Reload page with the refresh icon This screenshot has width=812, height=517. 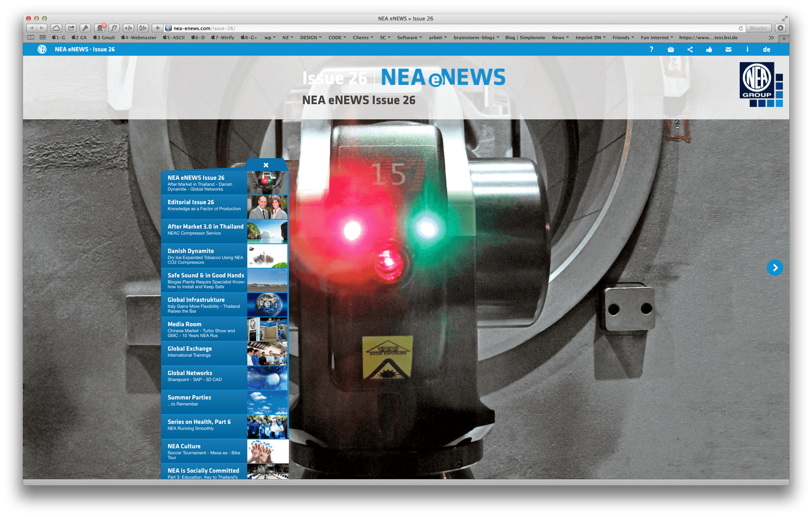tap(741, 28)
